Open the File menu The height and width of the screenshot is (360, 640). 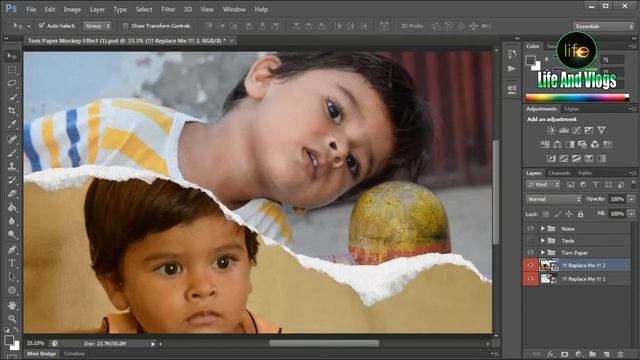click(31, 9)
